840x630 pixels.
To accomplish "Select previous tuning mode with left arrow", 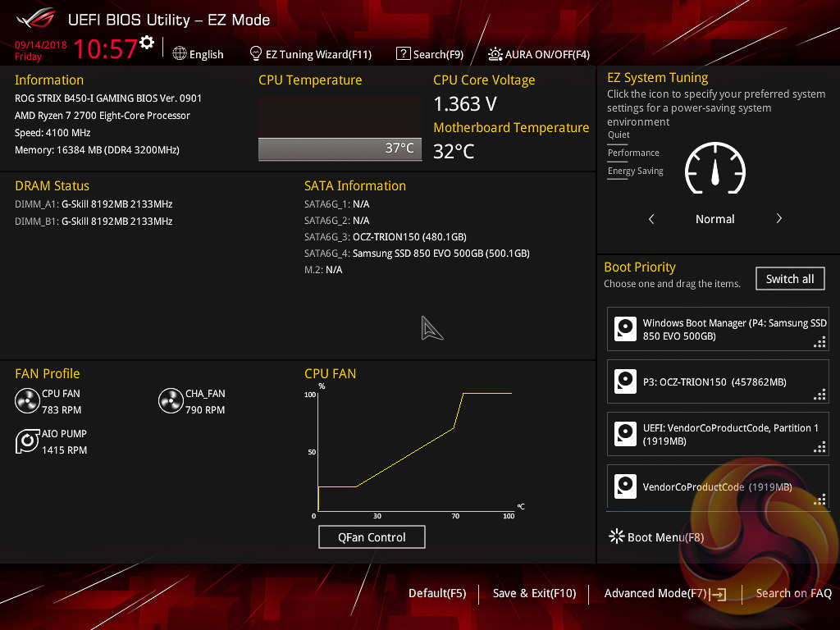I will [651, 218].
